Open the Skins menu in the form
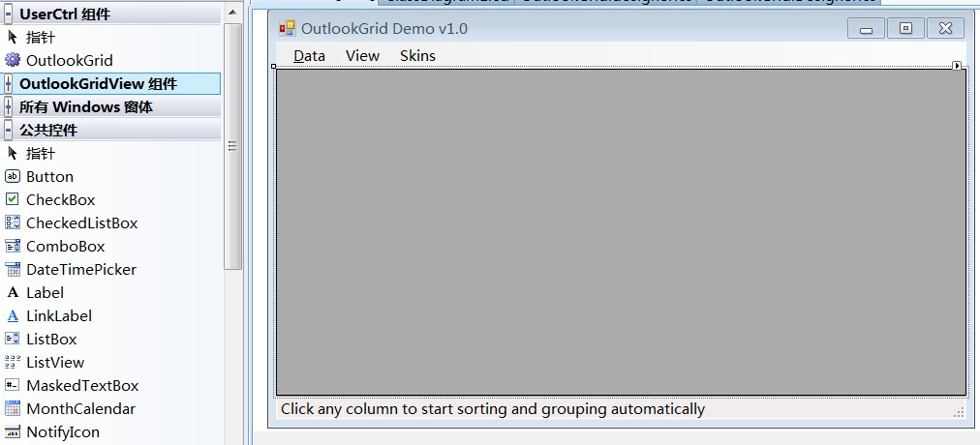This screenshot has width=980, height=445. 417,55
